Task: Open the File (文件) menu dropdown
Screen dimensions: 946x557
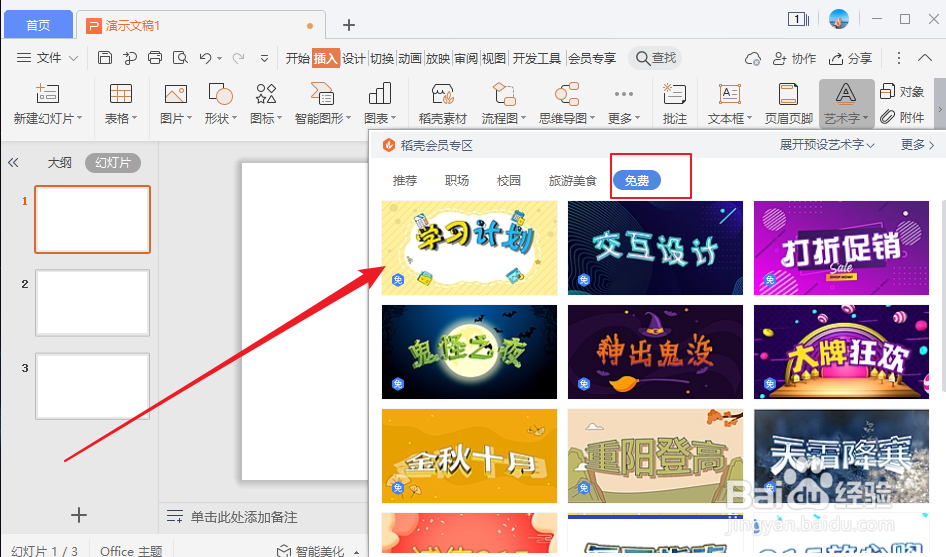Action: click(x=48, y=58)
